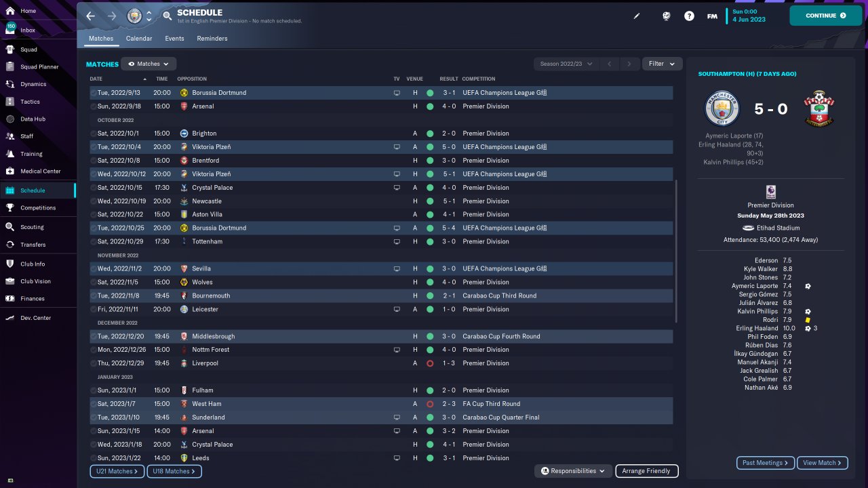Open U21 Matches
Image resolution: width=868 pixels, height=488 pixels.
click(x=117, y=471)
